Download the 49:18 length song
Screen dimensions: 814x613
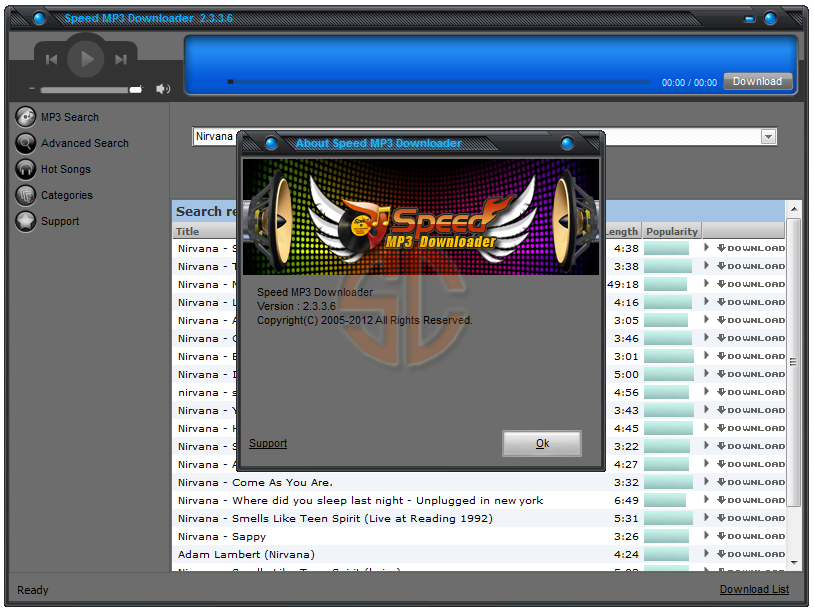(x=751, y=284)
